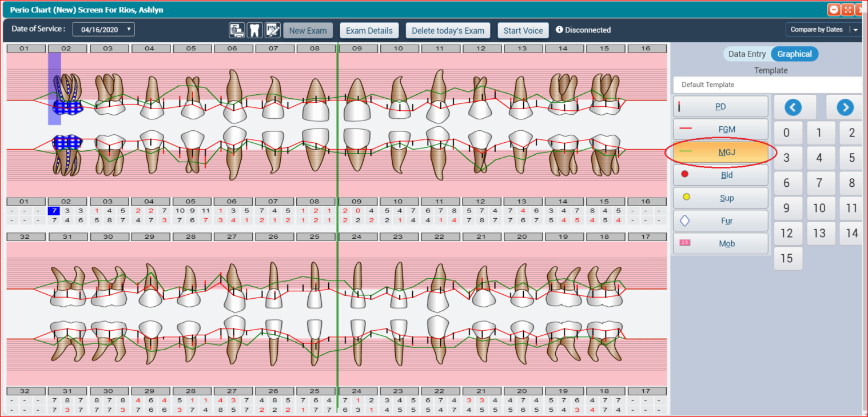Click the PN progress notes icon

click(273, 30)
